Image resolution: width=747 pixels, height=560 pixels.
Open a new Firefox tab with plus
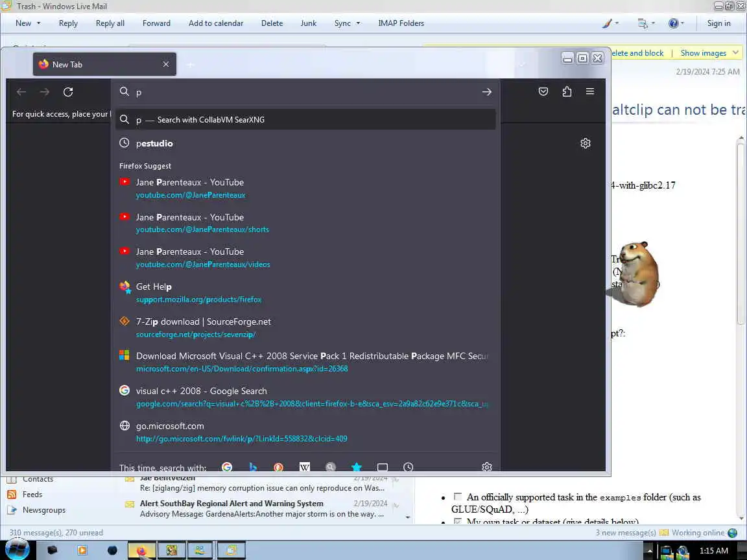tap(190, 64)
